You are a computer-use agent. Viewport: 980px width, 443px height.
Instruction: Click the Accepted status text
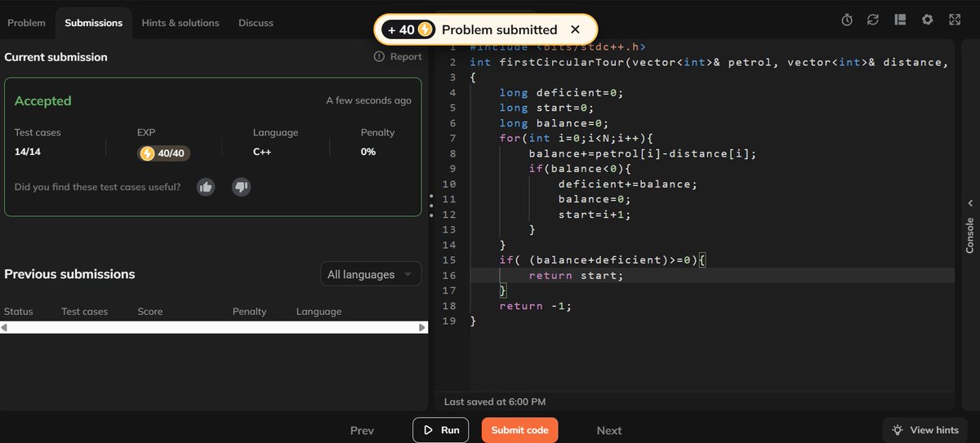(x=43, y=101)
